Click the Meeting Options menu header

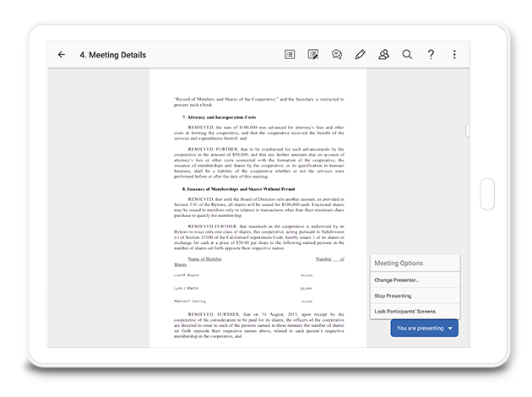pyautogui.click(x=399, y=263)
